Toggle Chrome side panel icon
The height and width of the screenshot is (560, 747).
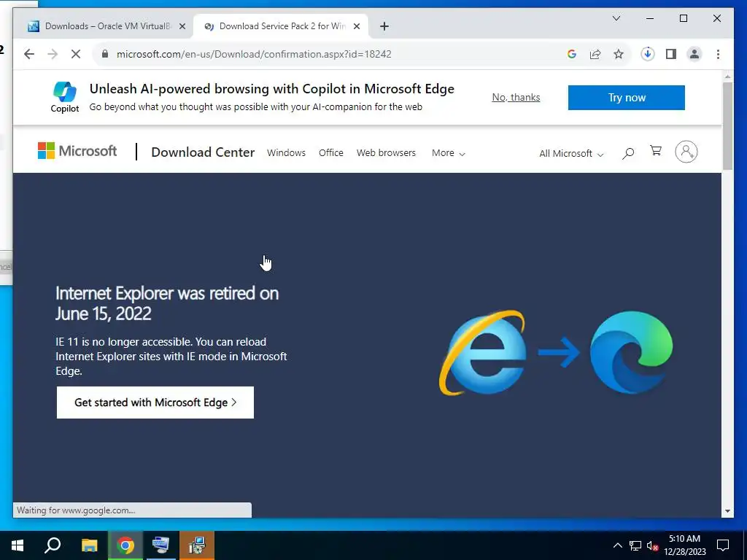pyautogui.click(x=671, y=54)
